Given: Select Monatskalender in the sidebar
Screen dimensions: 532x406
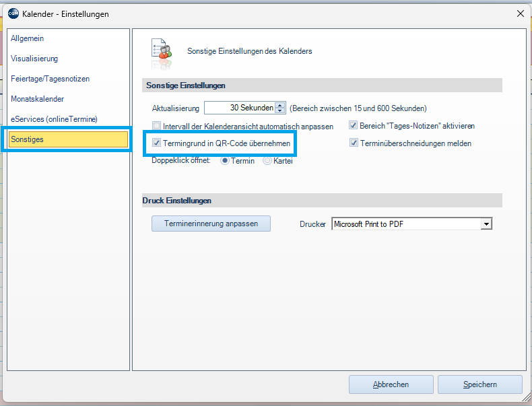Looking at the screenshot, I should pyautogui.click(x=38, y=99).
